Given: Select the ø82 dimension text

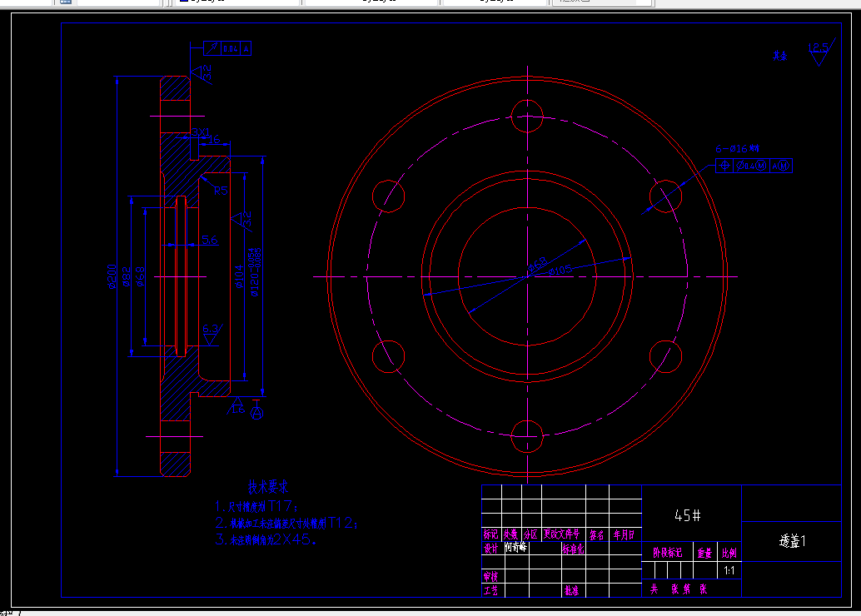Looking at the screenshot, I should click(x=127, y=276).
